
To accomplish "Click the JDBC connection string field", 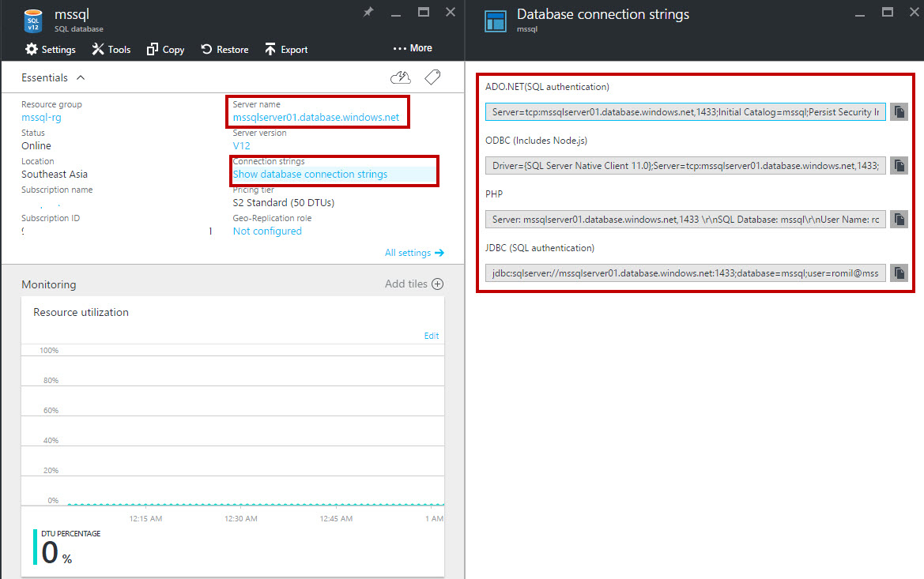I will tap(685, 273).
